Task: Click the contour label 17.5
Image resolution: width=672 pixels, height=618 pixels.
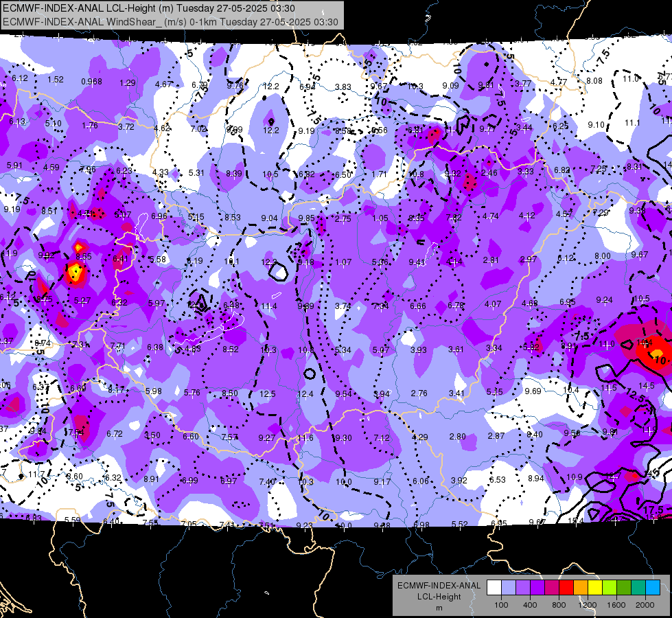Action: coord(653,510)
